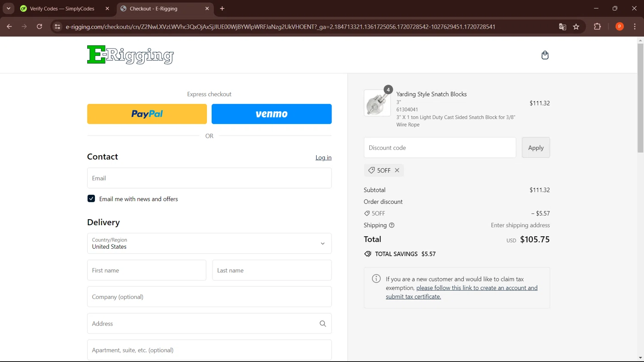
Task: Click the page vertical scrollbar
Action: pyautogui.click(x=641, y=98)
